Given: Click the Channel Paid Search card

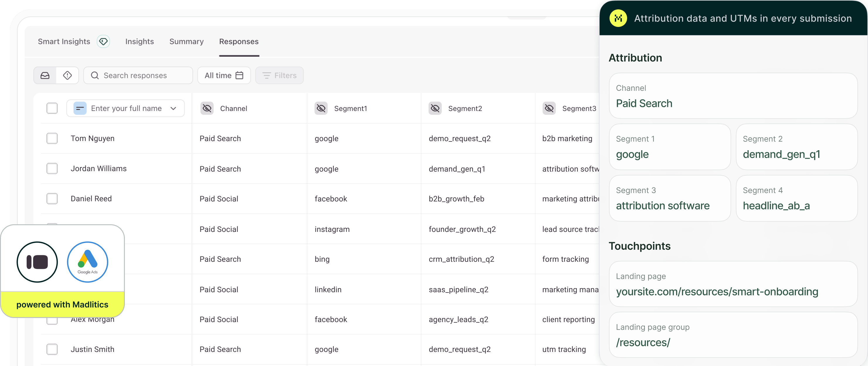Looking at the screenshot, I should coord(733,96).
